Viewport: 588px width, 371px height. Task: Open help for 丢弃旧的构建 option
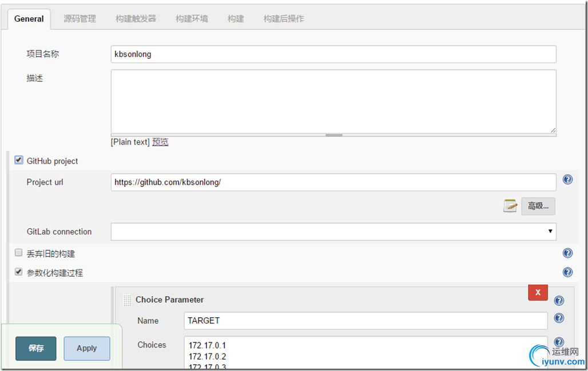pyautogui.click(x=567, y=253)
